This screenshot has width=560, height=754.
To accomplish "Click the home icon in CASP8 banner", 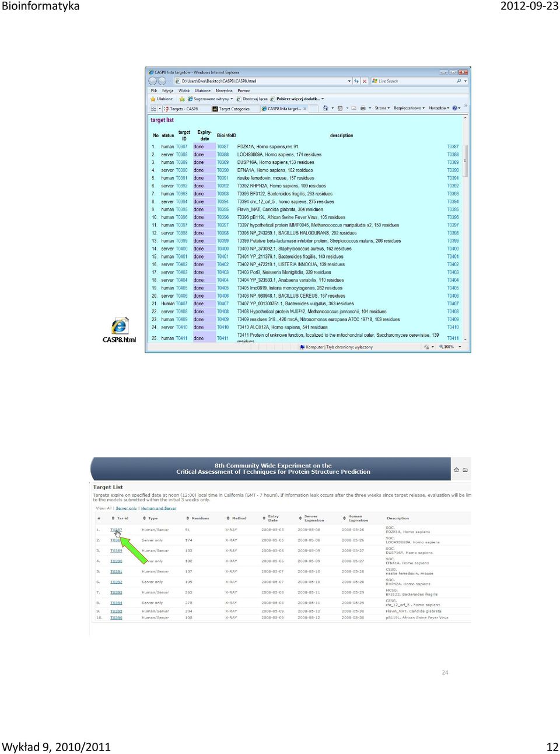I will [x=456, y=470].
